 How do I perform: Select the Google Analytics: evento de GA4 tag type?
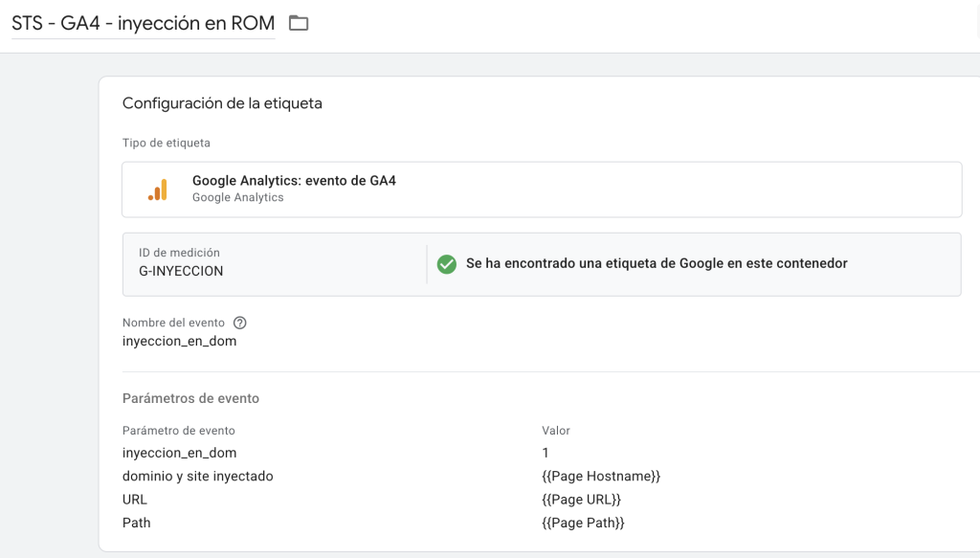pyautogui.click(x=542, y=190)
